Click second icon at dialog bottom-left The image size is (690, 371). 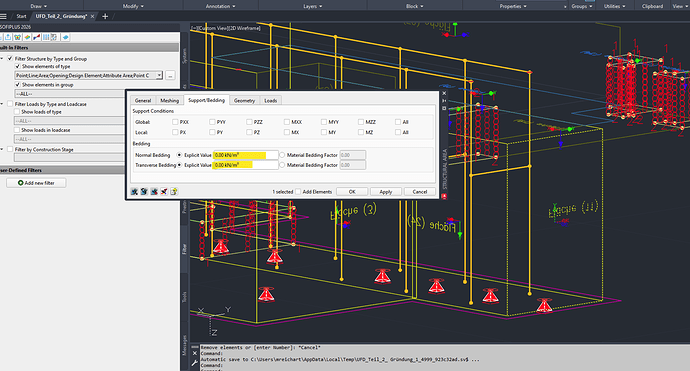pos(144,191)
